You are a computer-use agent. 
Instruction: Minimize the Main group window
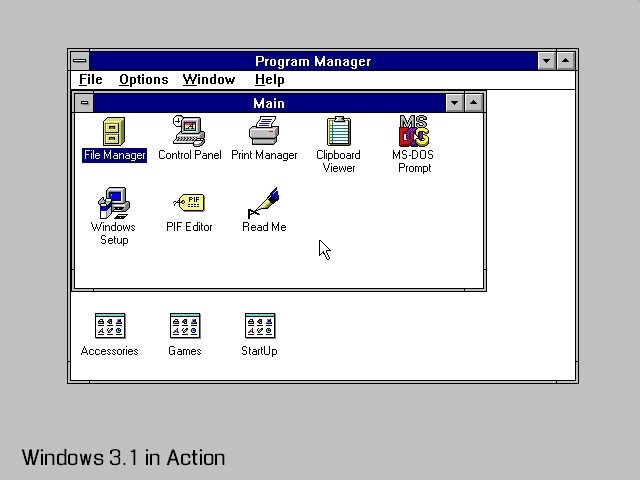[454, 103]
